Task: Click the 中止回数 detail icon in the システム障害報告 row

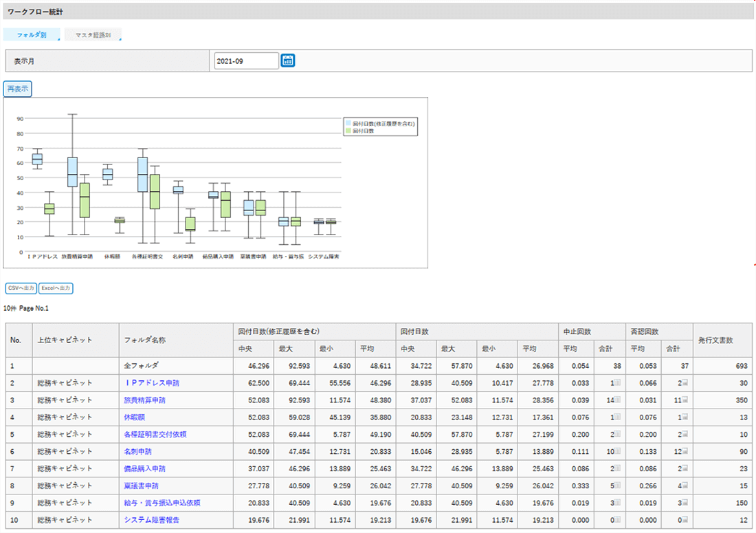Action: pyautogui.click(x=618, y=520)
